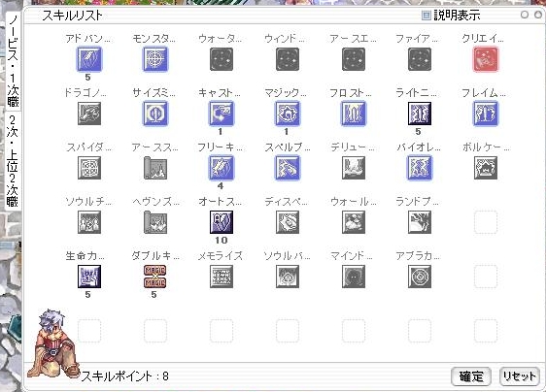Screen dimensions: 546x392
Task: Click the フレイム… skill icon
Action: pyautogui.click(x=486, y=114)
